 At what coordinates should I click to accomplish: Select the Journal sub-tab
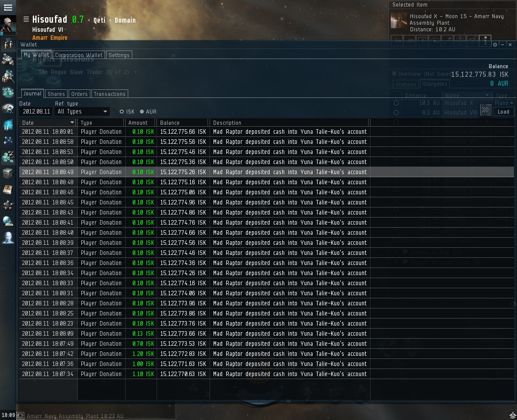32,93
